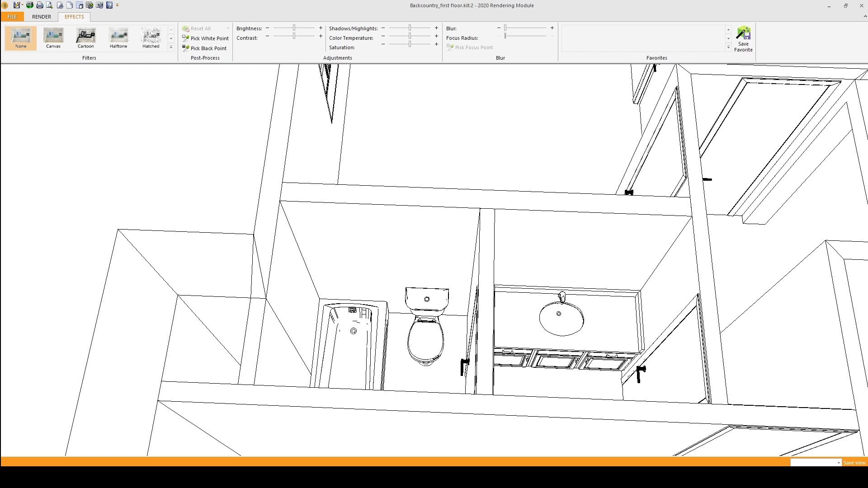Image resolution: width=868 pixels, height=488 pixels.
Task: Open Print Preview magnifier icon
Action: tap(49, 5)
